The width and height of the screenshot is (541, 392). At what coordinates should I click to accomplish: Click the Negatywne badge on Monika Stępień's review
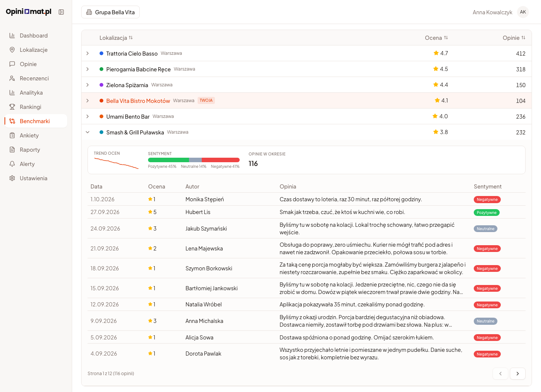coord(487,200)
